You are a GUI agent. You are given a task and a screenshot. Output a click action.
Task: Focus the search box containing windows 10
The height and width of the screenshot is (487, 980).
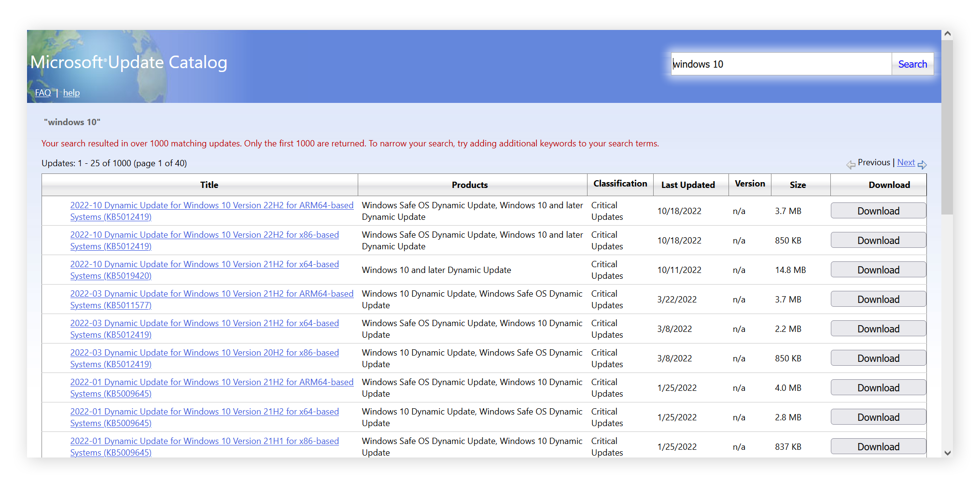coord(781,64)
